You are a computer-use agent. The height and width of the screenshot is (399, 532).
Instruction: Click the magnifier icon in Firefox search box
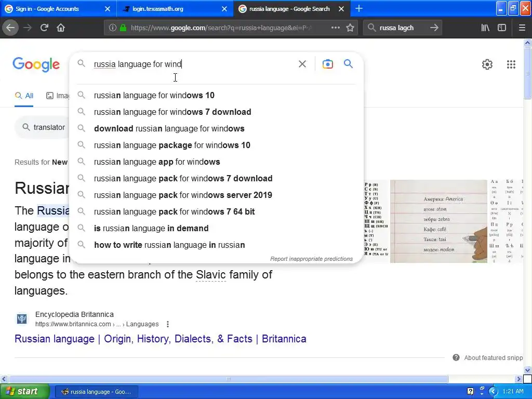coord(372,28)
